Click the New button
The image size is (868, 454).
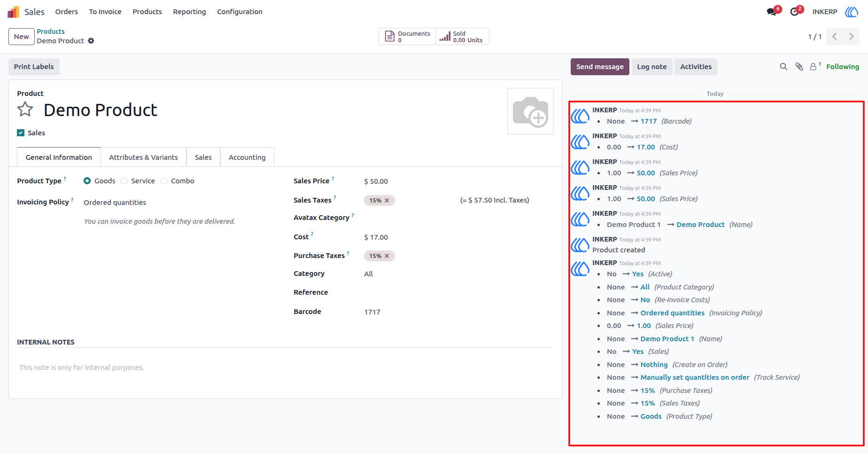click(x=22, y=37)
